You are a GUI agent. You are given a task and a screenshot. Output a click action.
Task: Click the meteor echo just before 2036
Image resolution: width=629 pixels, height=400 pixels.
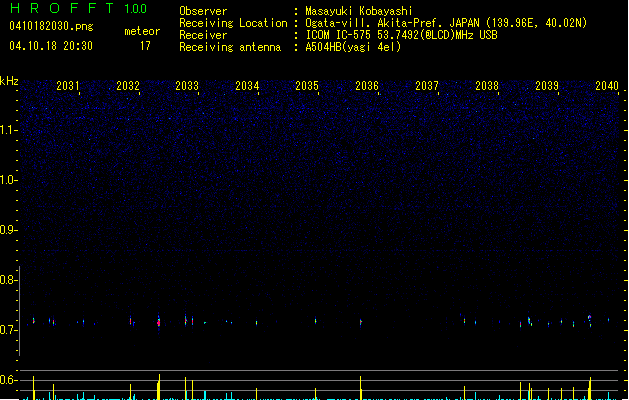point(361,322)
